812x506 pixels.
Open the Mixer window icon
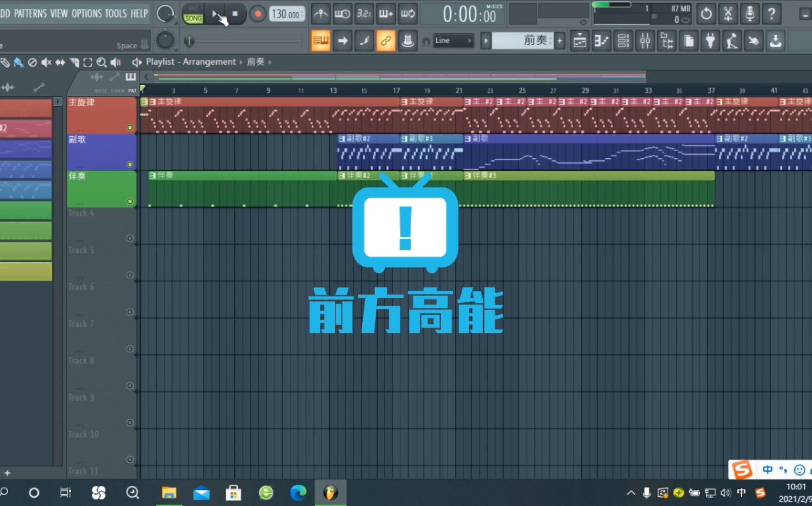coord(645,41)
